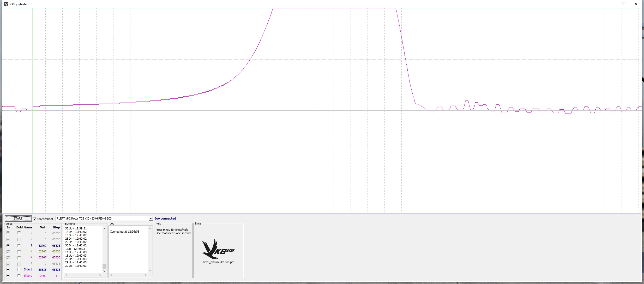The height and width of the screenshot is (284, 644).
Task: Select the '30 Up - 12:40:03' button entry
Action: coord(76,266)
